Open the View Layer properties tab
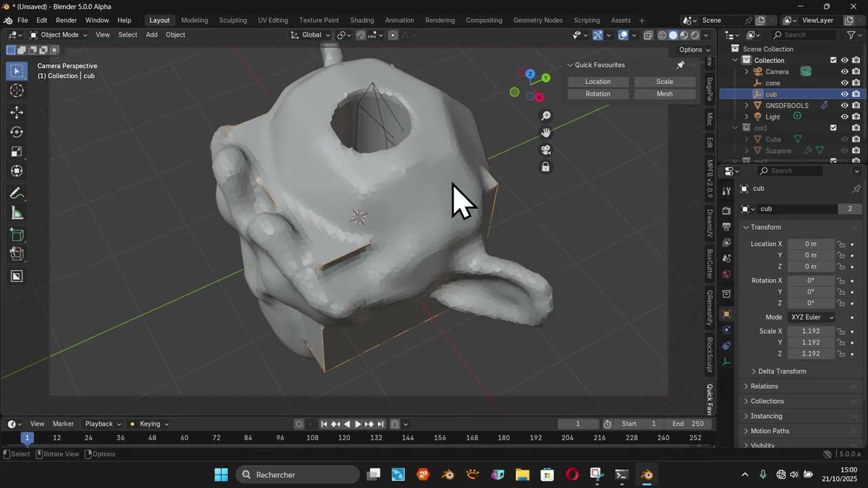Viewport: 868px width, 488px height. (x=726, y=243)
